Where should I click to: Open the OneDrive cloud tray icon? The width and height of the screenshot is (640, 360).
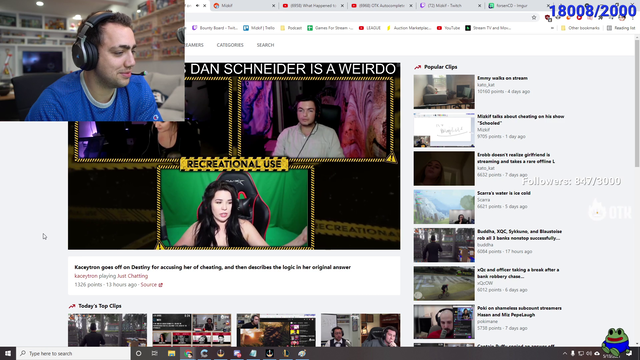pos(597,353)
